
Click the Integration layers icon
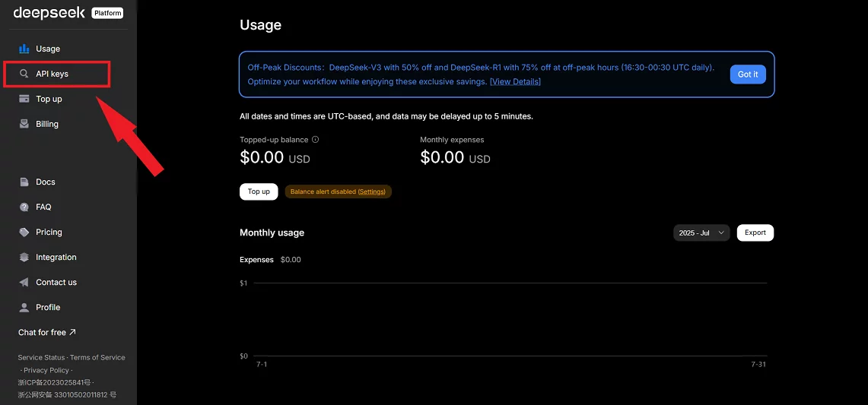click(x=24, y=258)
